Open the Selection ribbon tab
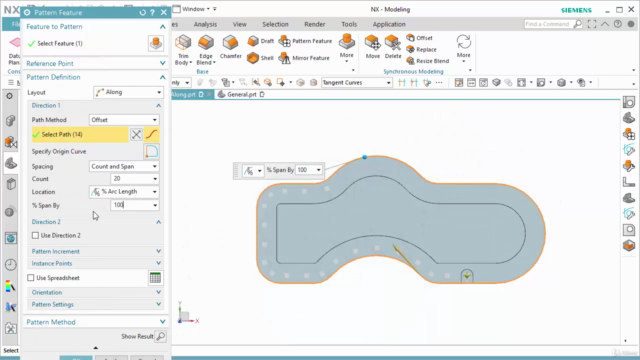Image resolution: width=640 pixels, height=360 pixels. tap(275, 24)
